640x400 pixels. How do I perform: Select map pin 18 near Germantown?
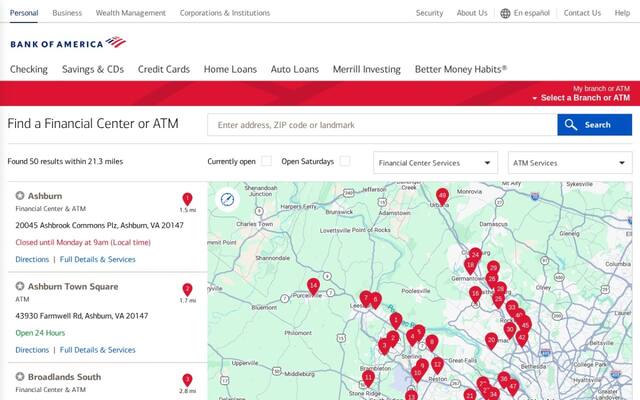click(x=470, y=266)
